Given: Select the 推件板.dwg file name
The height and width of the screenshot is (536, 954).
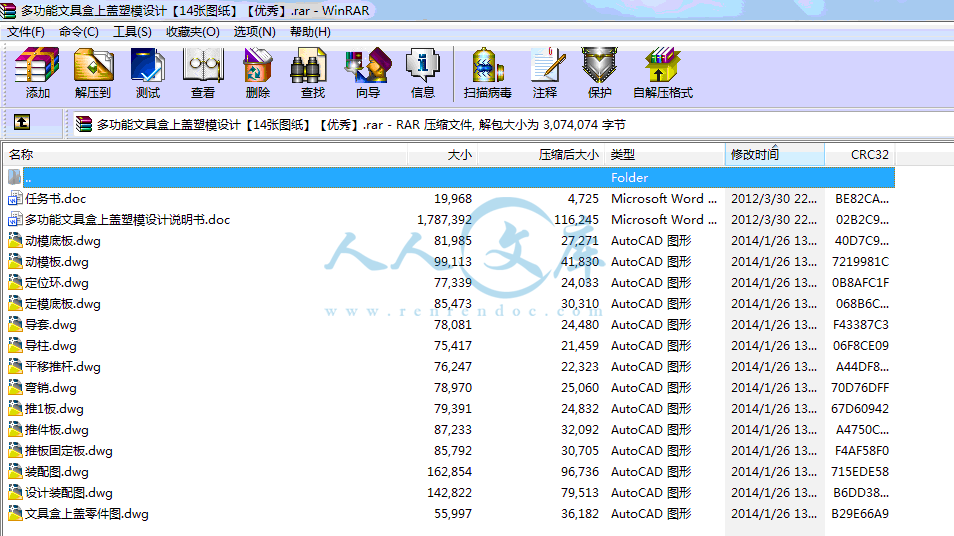Looking at the screenshot, I should pyautogui.click(x=57, y=430).
